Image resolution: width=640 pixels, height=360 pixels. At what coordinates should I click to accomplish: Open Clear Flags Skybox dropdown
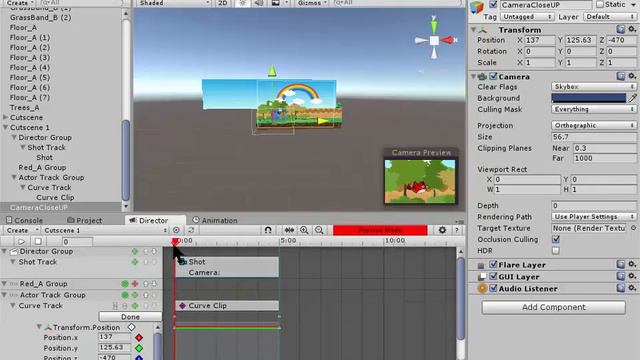593,87
